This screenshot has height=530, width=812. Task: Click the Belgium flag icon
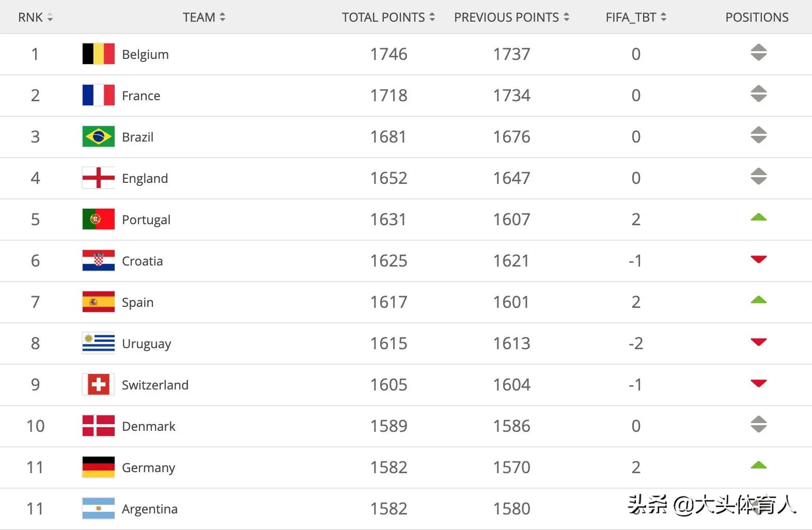[x=98, y=54]
